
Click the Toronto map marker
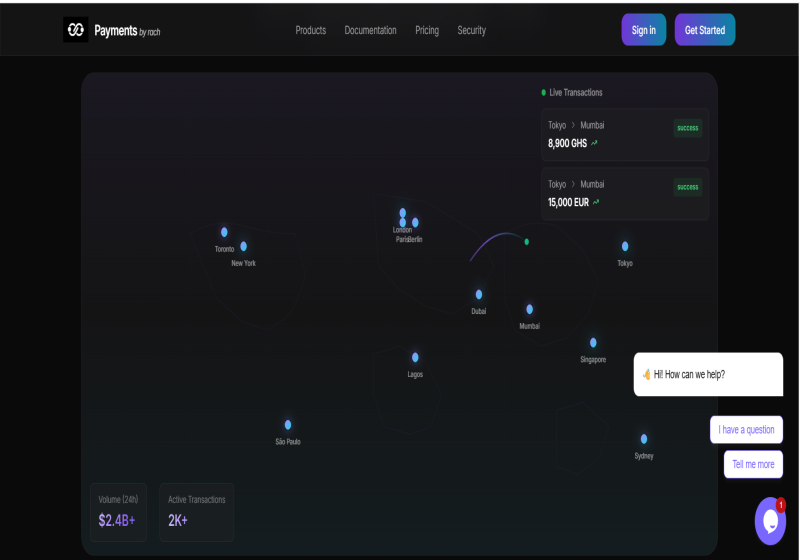224,232
